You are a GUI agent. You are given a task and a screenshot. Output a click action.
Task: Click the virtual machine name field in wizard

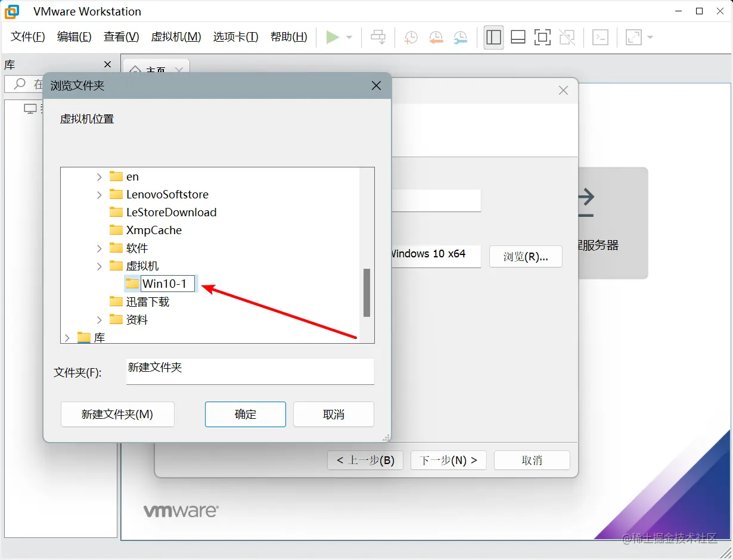[x=436, y=200]
